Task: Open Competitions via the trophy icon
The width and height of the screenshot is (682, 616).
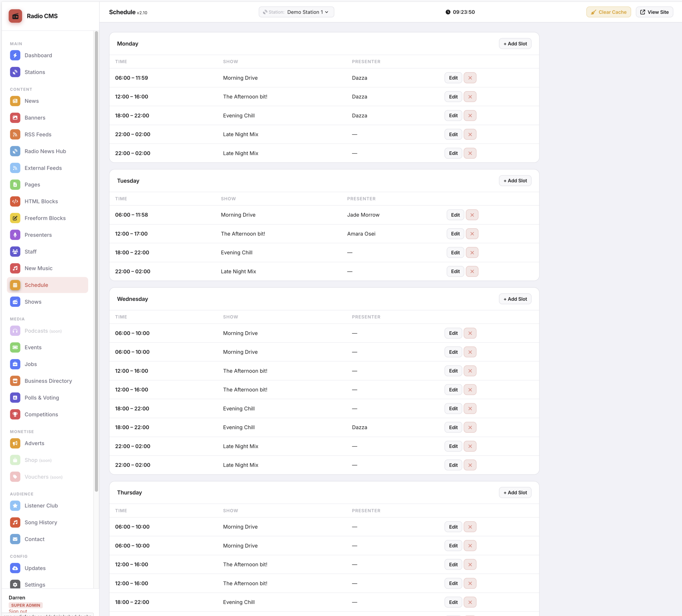Action: [x=15, y=414]
